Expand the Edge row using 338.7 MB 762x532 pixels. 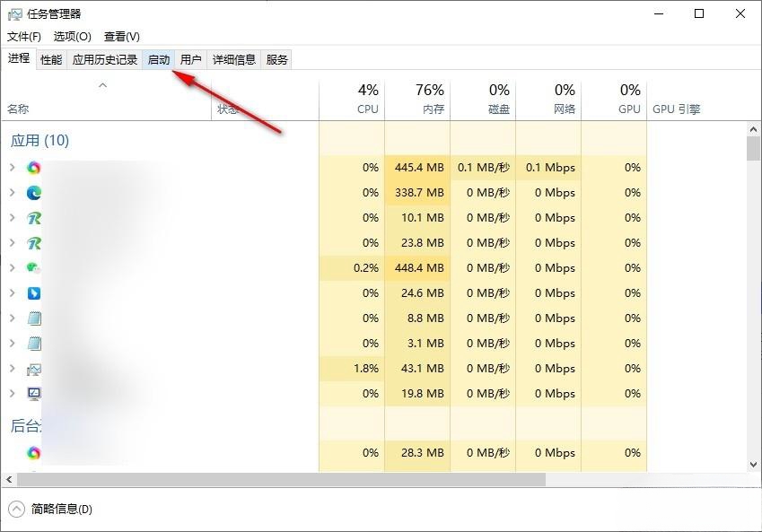13,193
